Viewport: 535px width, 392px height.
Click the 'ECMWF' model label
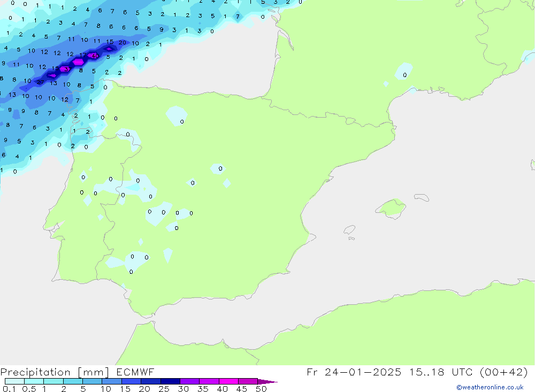tap(135, 372)
